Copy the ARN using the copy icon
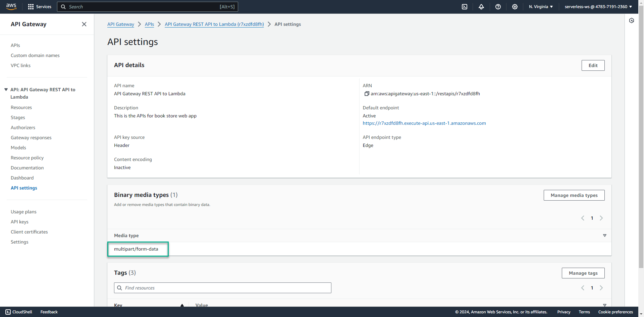This screenshot has height=317, width=644. coord(367,94)
